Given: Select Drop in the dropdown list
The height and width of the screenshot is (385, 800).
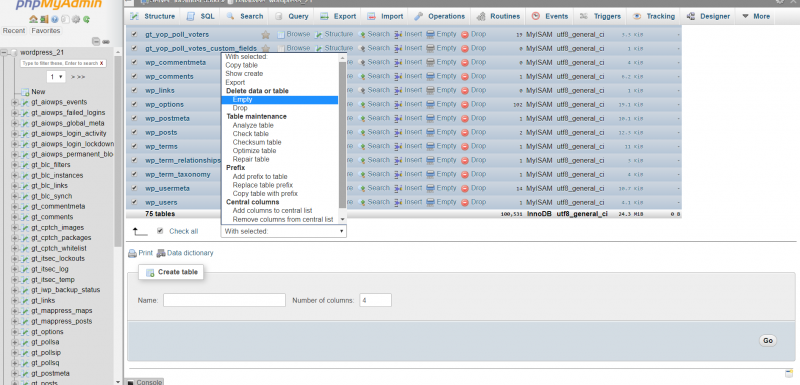Looking at the screenshot, I should [x=280, y=108].
